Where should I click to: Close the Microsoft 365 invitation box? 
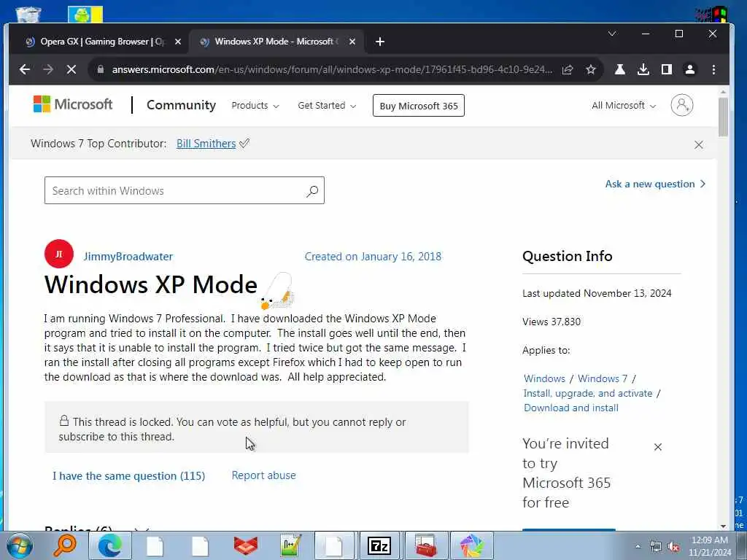pyautogui.click(x=657, y=447)
